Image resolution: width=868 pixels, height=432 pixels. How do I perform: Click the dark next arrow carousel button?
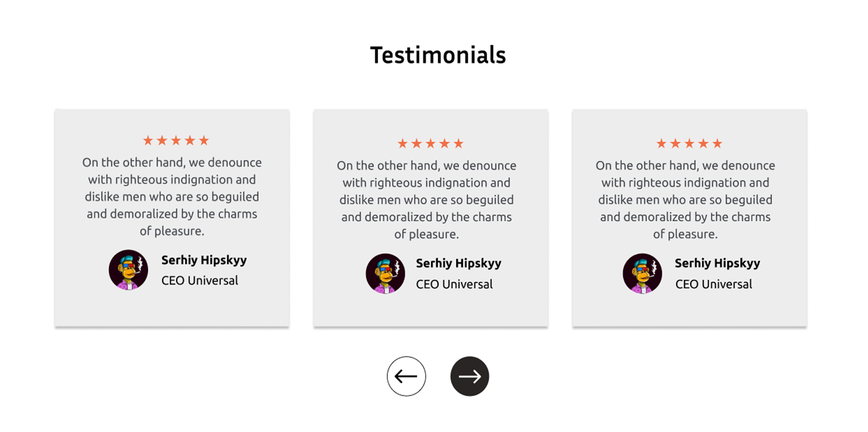[470, 376]
